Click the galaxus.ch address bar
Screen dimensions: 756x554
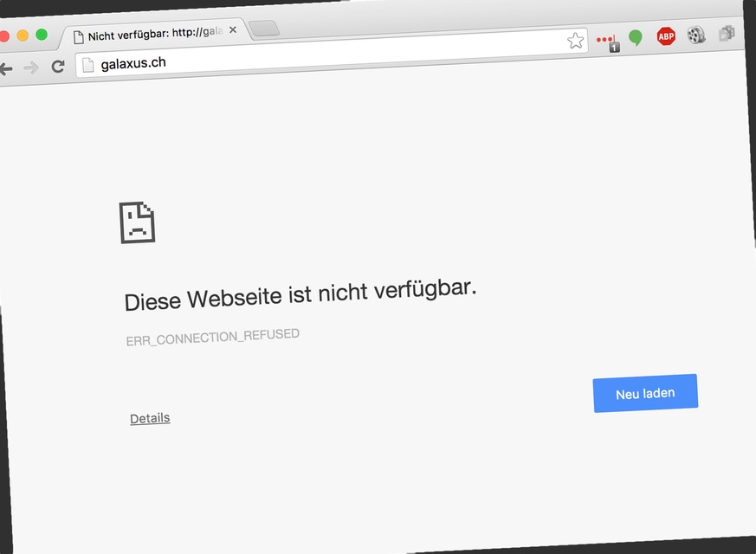(x=331, y=53)
